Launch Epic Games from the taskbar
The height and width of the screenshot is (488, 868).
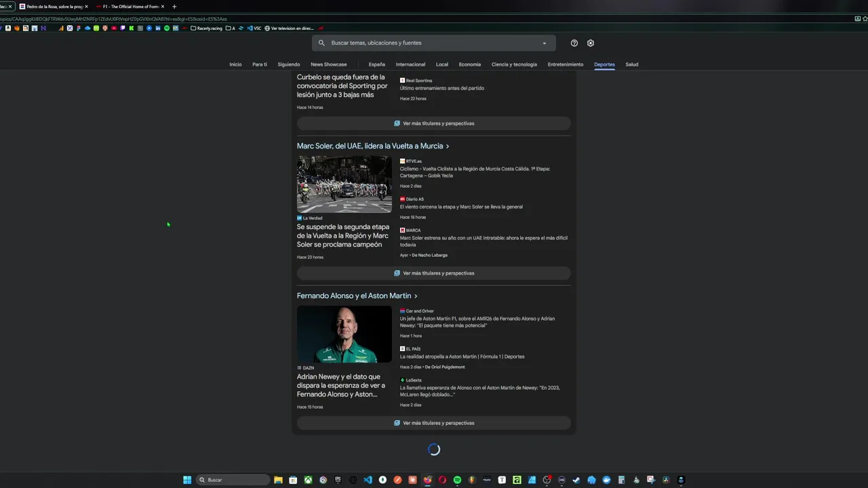pyautogui.click(x=338, y=480)
